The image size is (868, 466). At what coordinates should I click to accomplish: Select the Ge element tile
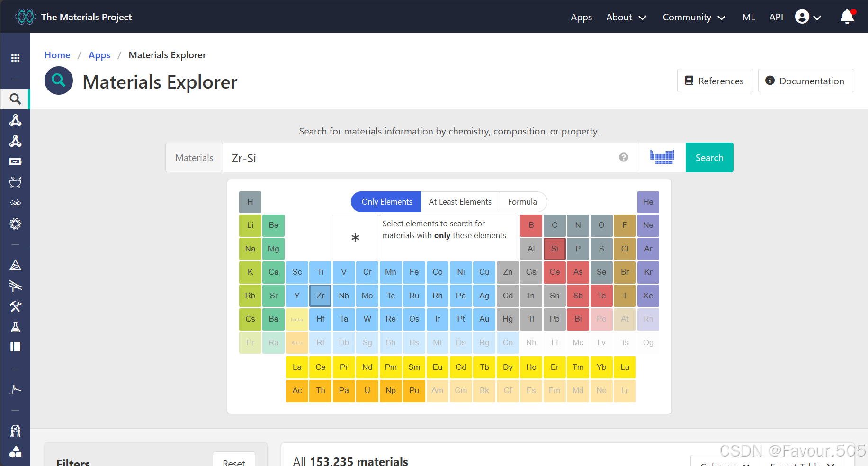tap(555, 272)
